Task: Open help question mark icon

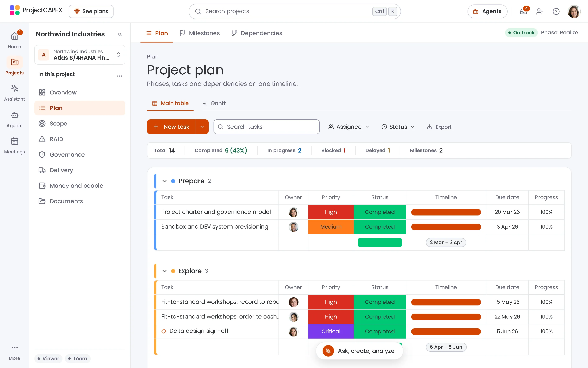Action: (556, 11)
